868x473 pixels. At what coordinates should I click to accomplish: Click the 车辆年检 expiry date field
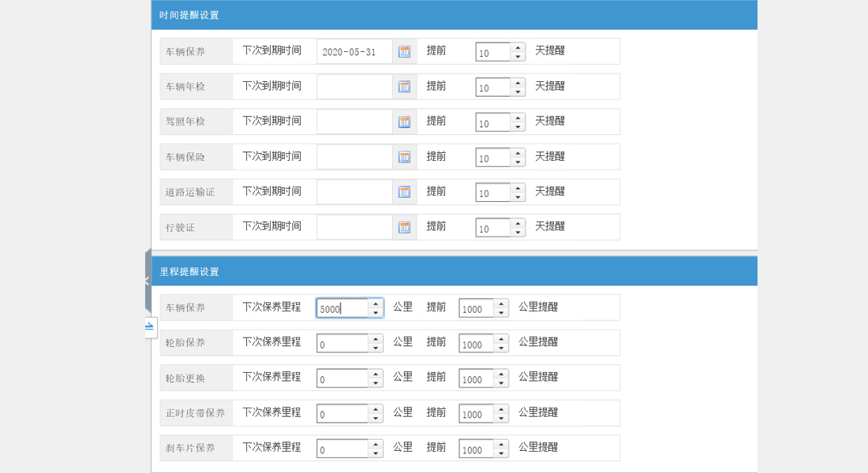(354, 86)
